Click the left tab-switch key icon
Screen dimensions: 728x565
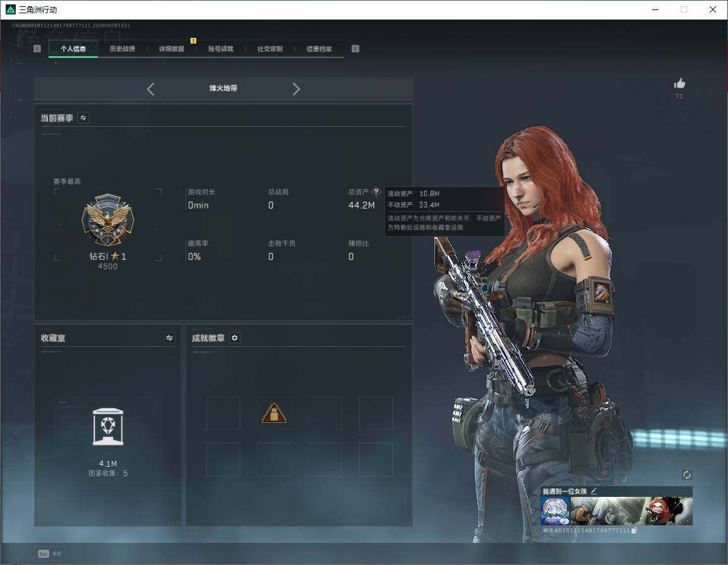point(37,49)
